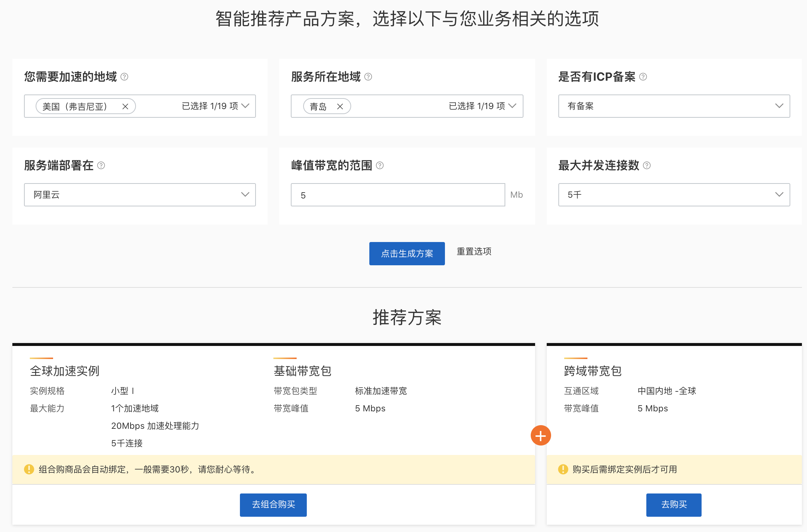Click the 点击生成方案 button
This screenshot has height=532, width=807.
click(407, 253)
